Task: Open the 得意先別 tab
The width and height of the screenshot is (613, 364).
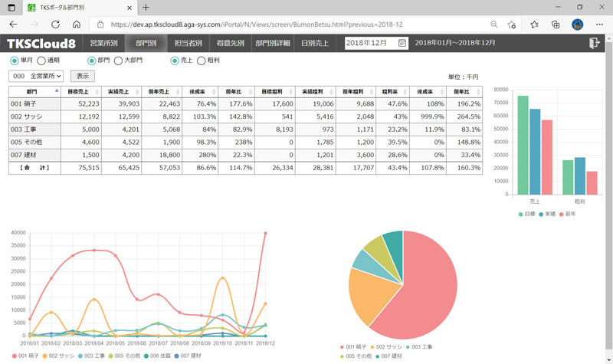Action: pyautogui.click(x=230, y=44)
